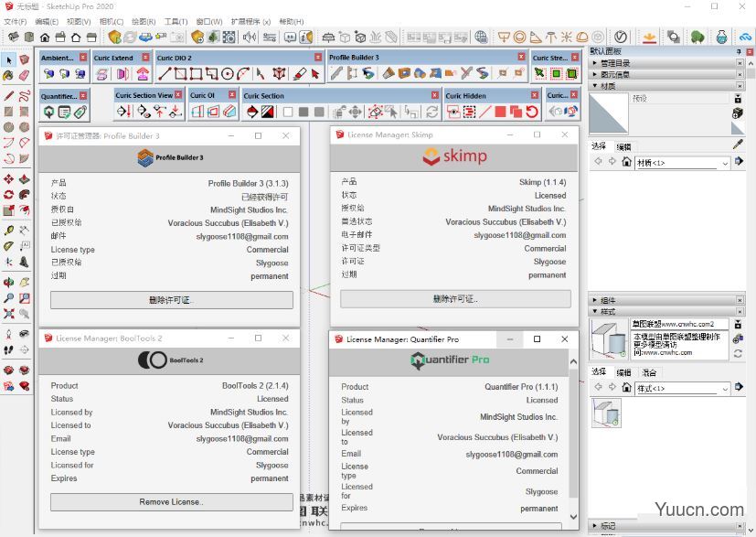Select the Zoom magnifier tool
This screenshot has width=756, height=537.
coord(8,298)
